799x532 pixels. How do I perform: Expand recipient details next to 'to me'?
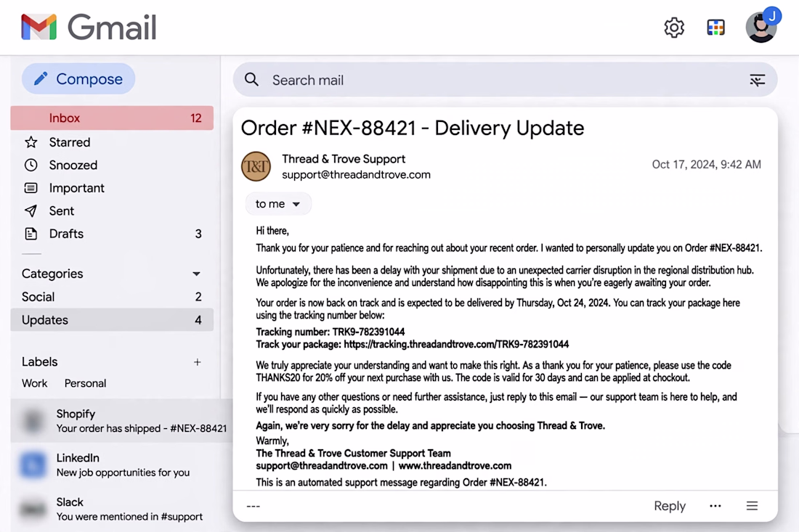point(296,204)
